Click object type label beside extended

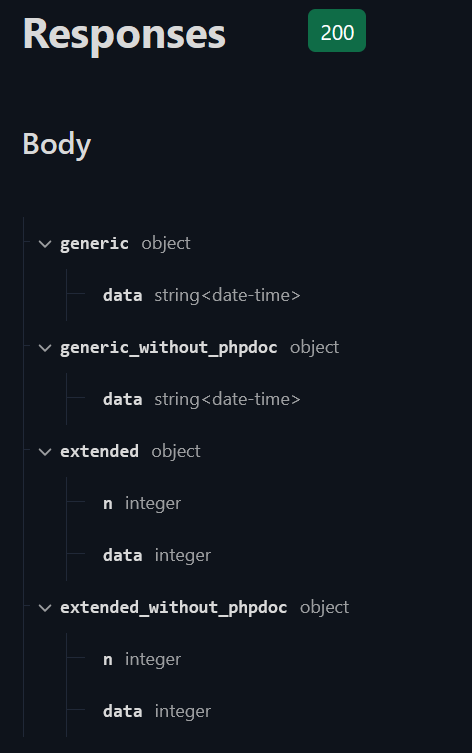click(x=176, y=452)
